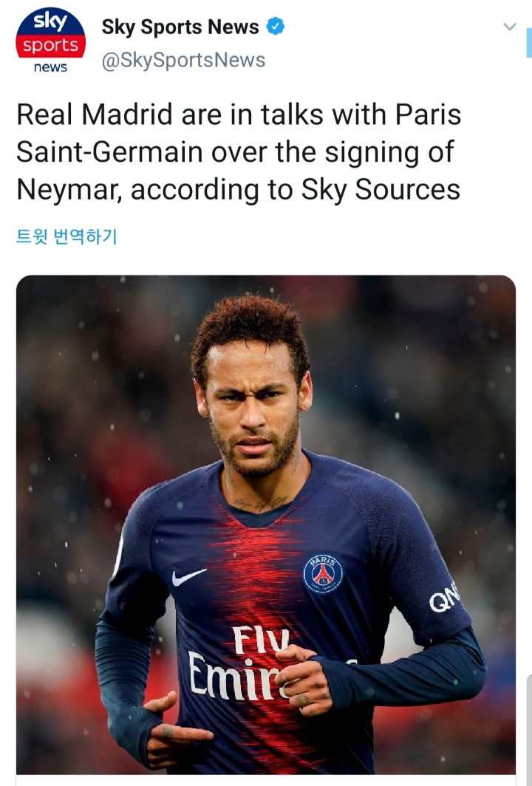The height and width of the screenshot is (786, 532).
Task: Click the blue verified checkmark badge
Action: (276, 26)
